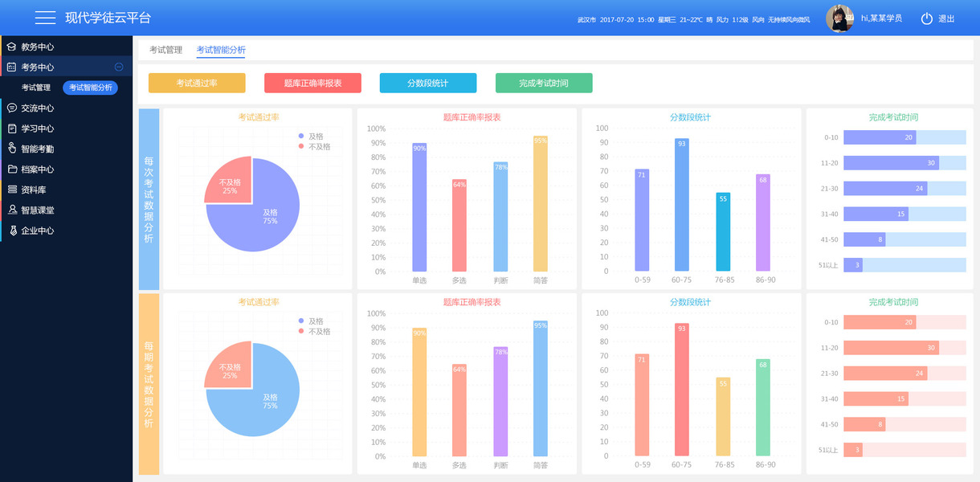The height and width of the screenshot is (482, 980).
Task: Click the blue 分数段统计 button
Action: [428, 83]
